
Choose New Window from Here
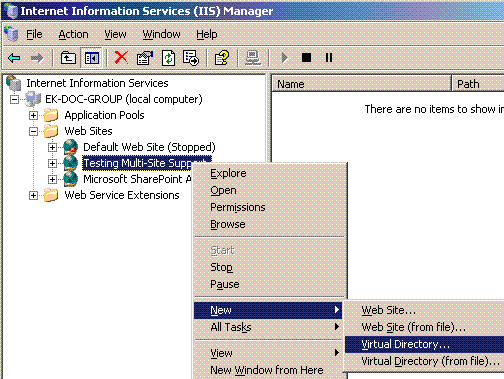268,370
